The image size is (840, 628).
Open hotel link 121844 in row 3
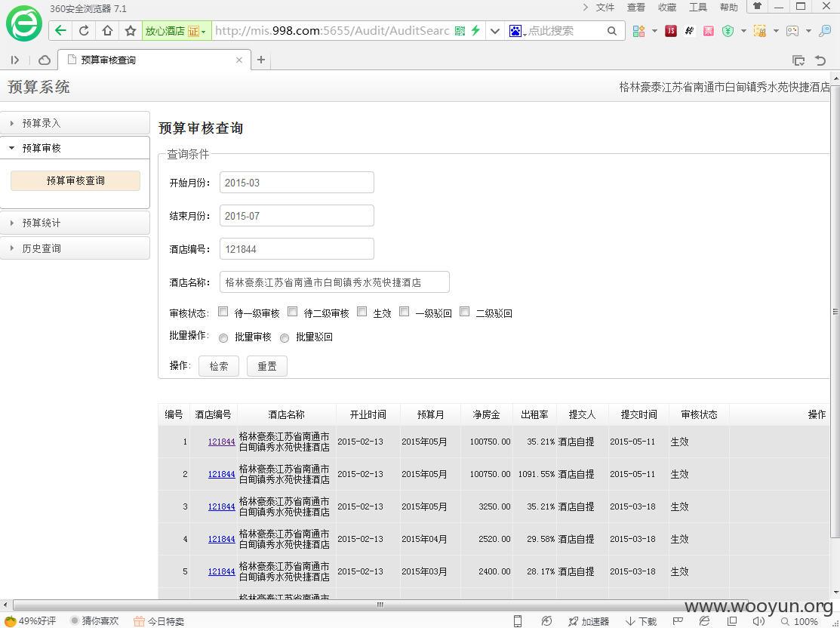(x=221, y=506)
